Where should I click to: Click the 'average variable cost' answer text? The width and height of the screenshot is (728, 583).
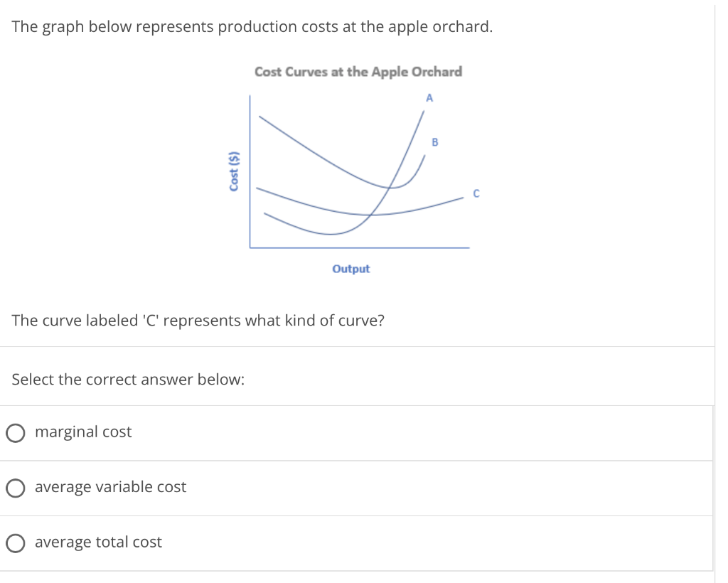click(110, 487)
